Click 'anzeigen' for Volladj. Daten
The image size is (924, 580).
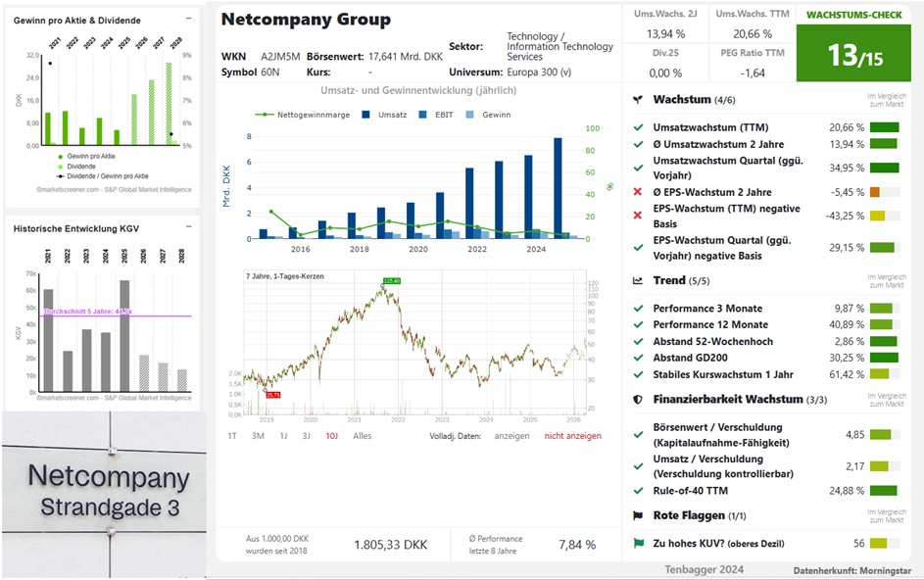(511, 436)
